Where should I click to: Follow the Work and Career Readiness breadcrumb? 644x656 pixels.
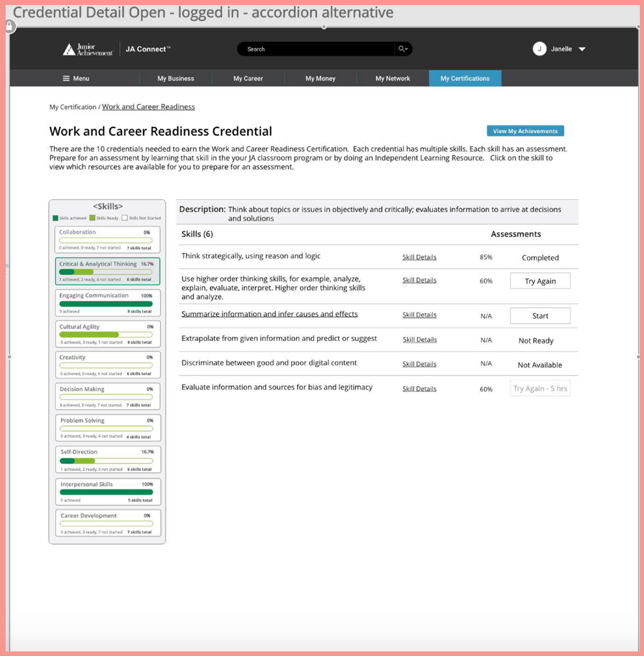pos(148,107)
